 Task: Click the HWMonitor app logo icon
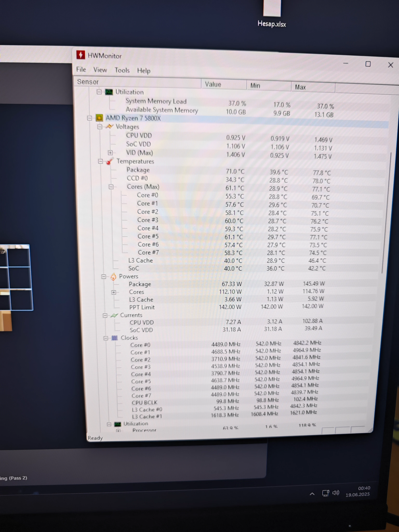click(x=81, y=55)
